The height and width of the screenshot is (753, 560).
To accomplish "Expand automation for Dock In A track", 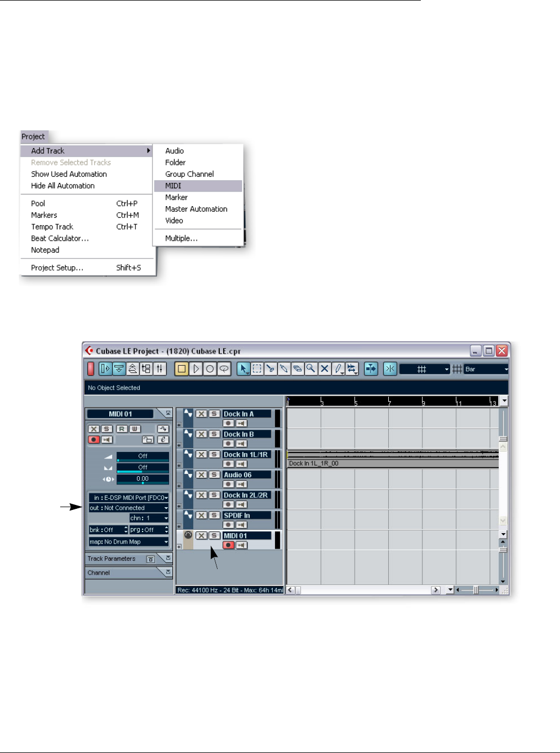I will click(x=179, y=425).
